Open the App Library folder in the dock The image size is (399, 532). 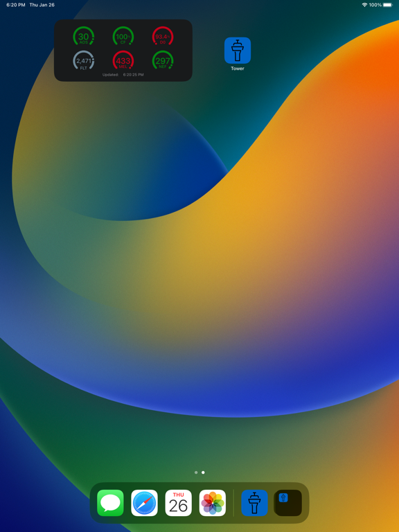[x=288, y=503]
